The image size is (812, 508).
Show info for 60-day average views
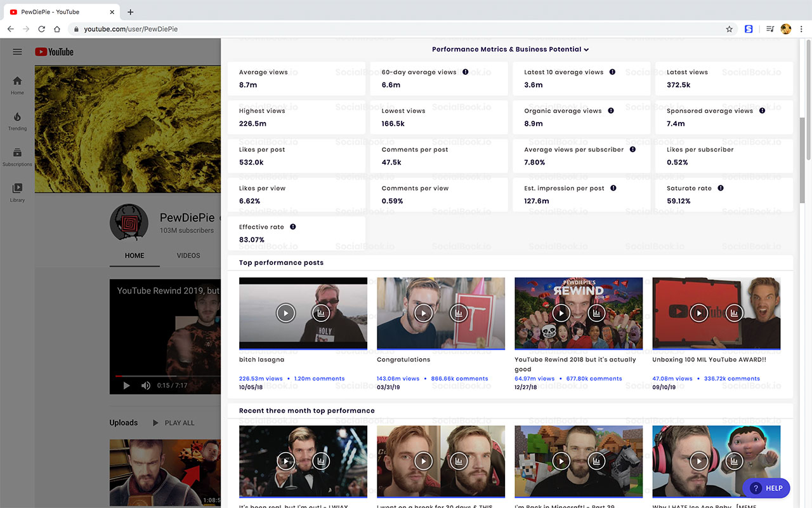click(x=466, y=72)
